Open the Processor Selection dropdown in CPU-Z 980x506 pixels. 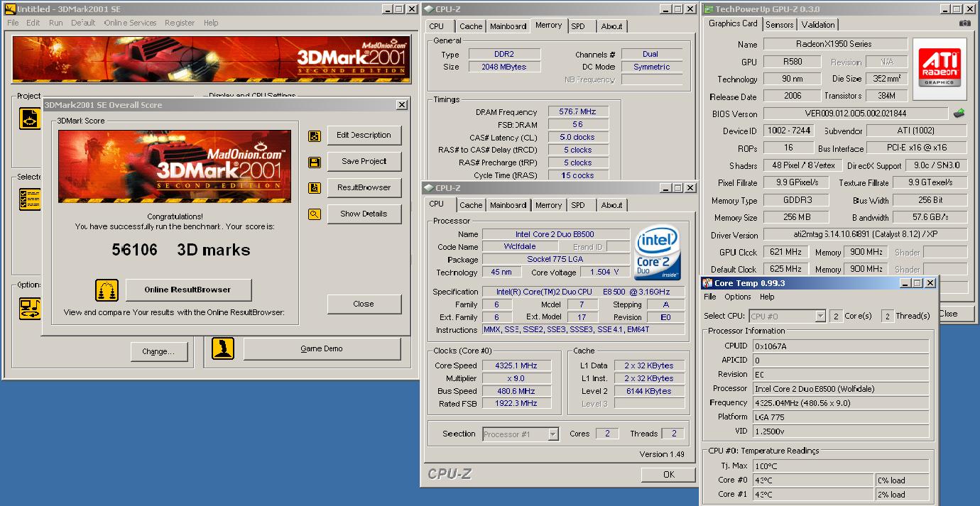click(553, 434)
